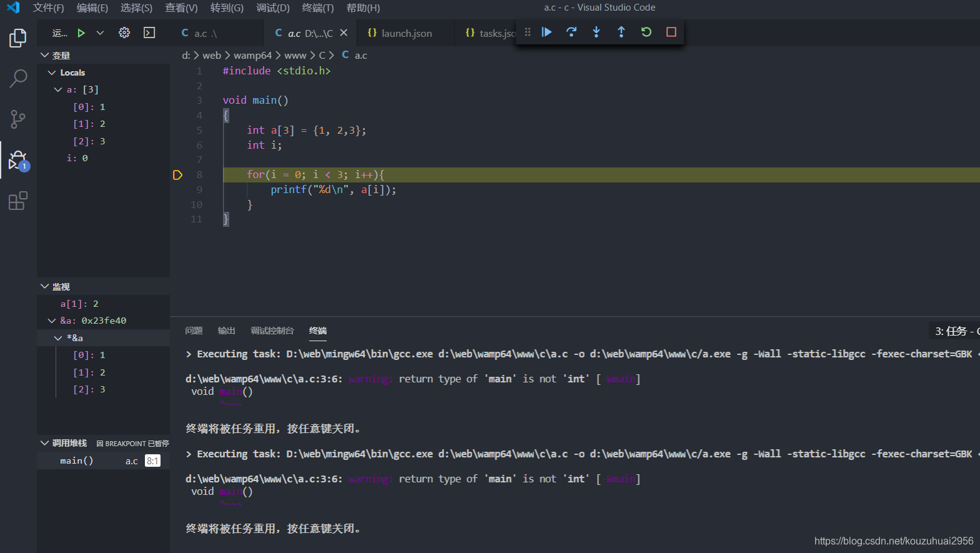Open the debug console icon in sidebar header

[x=149, y=32]
